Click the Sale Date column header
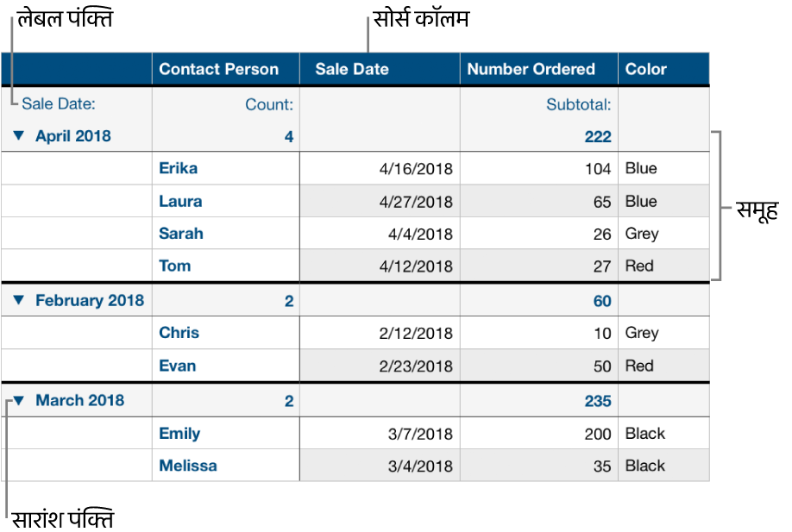The image size is (792, 532). point(352,70)
